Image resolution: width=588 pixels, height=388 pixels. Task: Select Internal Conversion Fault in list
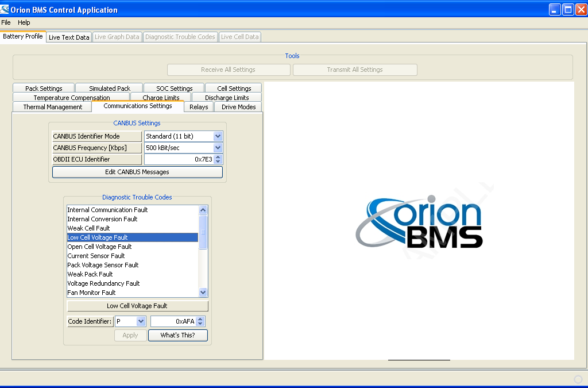tap(133, 219)
